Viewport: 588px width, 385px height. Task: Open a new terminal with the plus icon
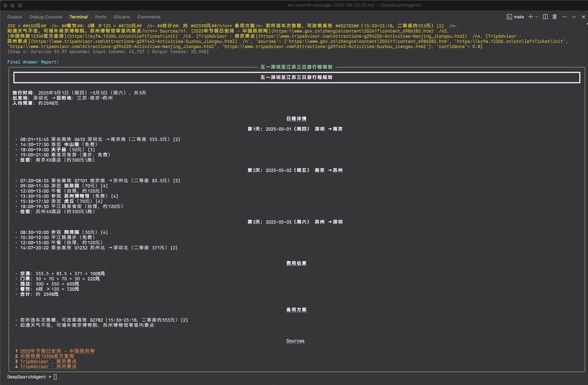[x=531, y=17]
